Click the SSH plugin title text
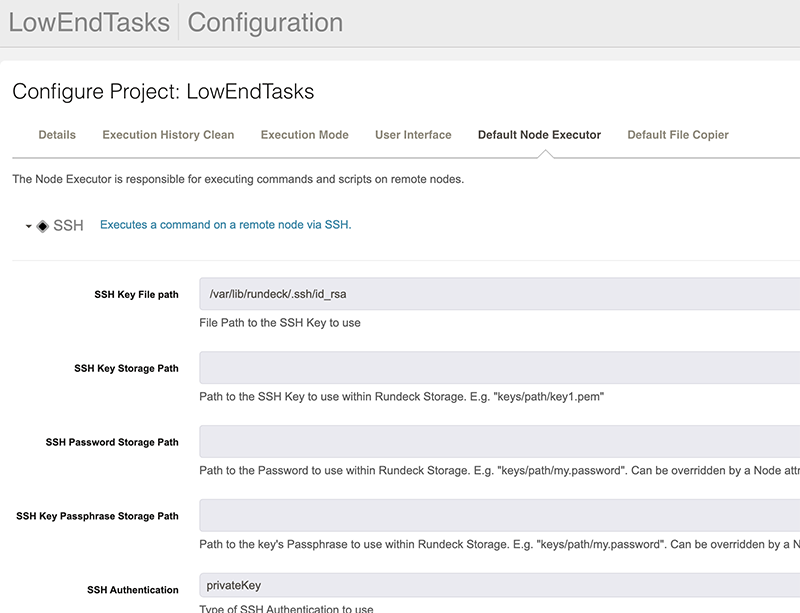Image resolution: width=800 pixels, height=613 pixels. click(68, 226)
